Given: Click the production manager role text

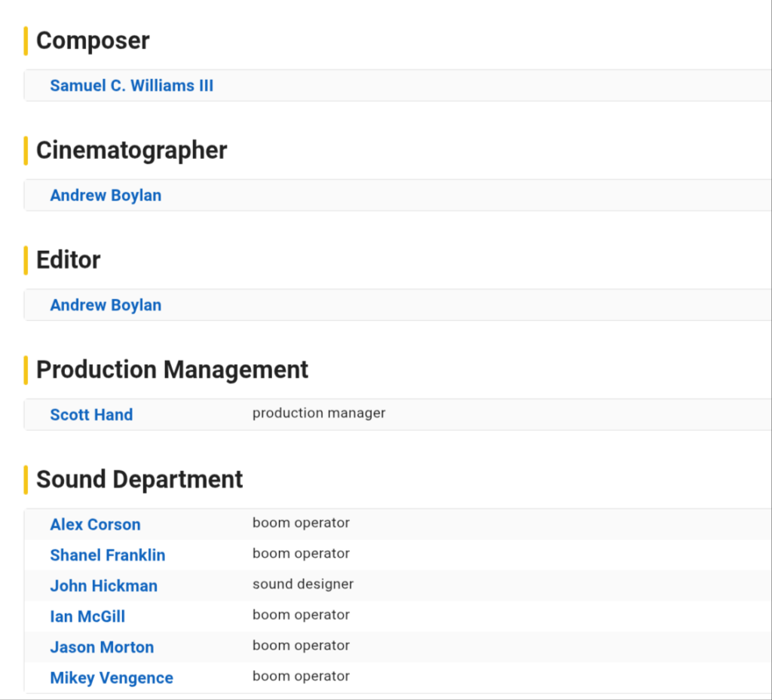Looking at the screenshot, I should point(318,413).
